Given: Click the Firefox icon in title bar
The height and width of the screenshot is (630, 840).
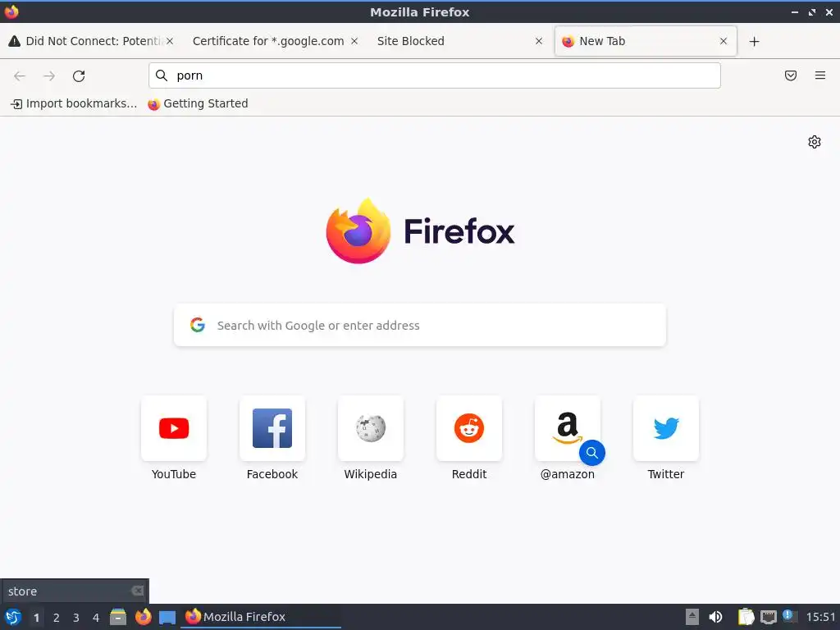Looking at the screenshot, I should (11, 11).
